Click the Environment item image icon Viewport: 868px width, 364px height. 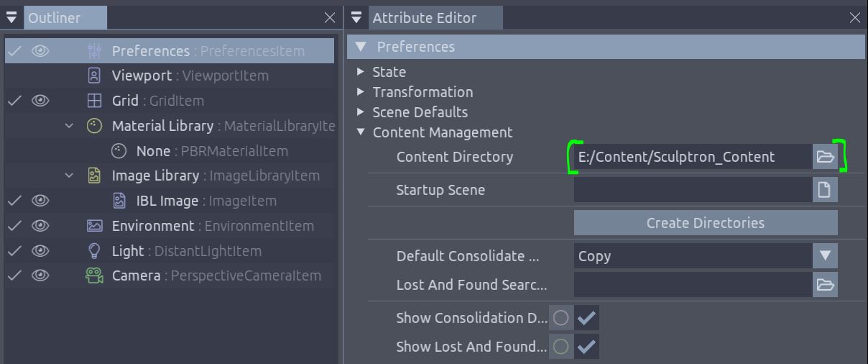(x=94, y=226)
